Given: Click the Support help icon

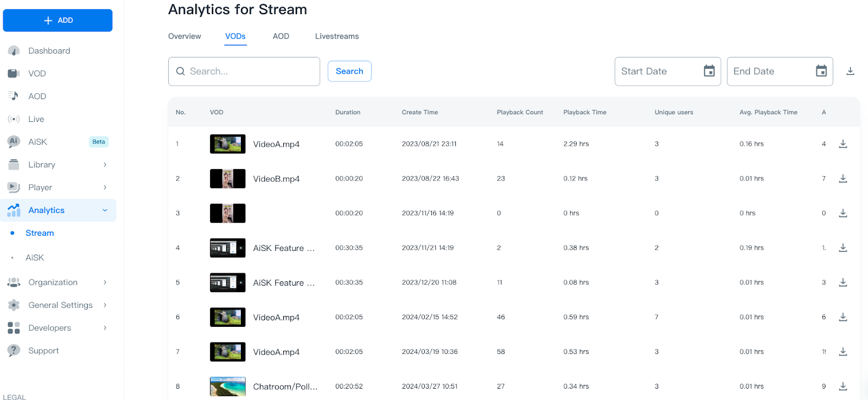Looking at the screenshot, I should point(14,351).
